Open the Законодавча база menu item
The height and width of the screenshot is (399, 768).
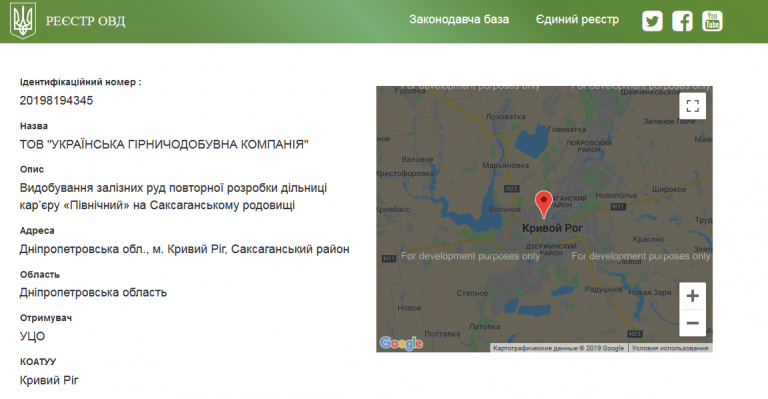(459, 20)
